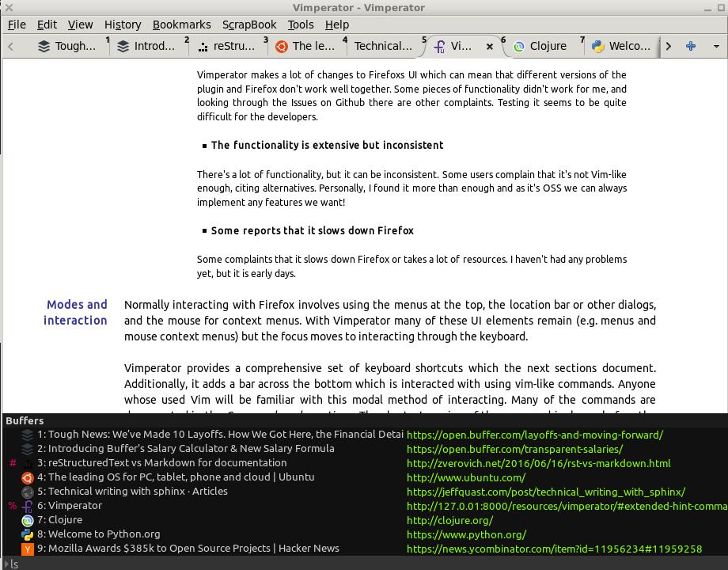The width and height of the screenshot is (728, 570).
Task: Click the % current-buffer marker
Action: 13,506
